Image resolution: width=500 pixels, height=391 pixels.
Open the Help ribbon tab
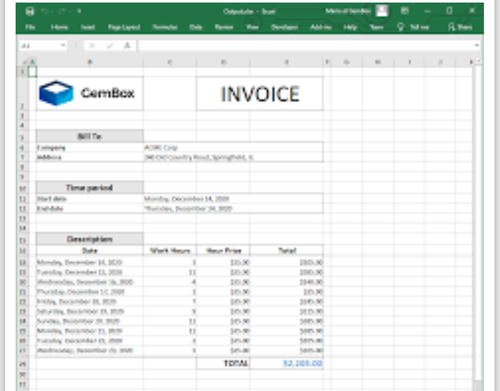[x=350, y=27]
